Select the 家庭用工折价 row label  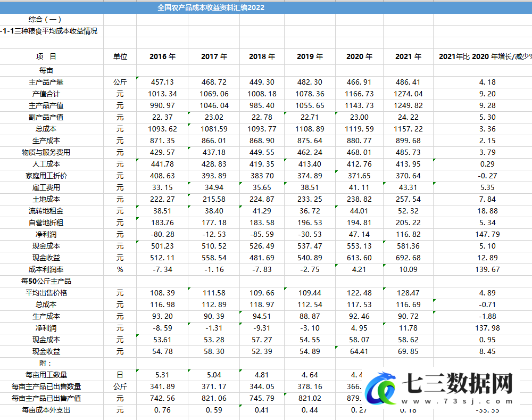click(46, 176)
